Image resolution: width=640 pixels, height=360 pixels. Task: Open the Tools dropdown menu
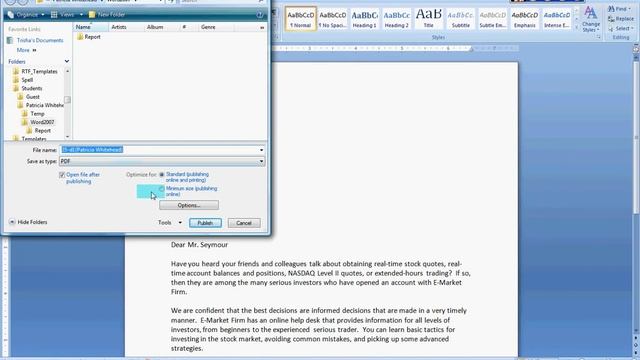170,223
